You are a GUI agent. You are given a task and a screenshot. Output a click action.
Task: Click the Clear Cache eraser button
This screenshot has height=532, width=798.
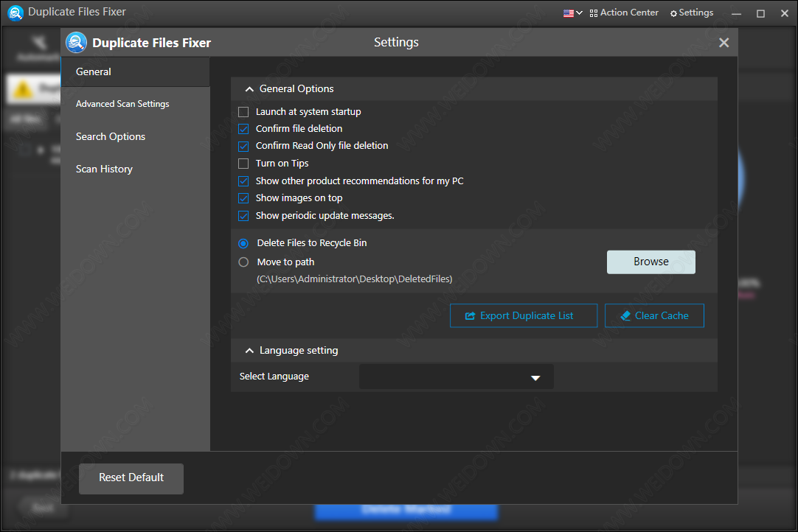click(654, 315)
